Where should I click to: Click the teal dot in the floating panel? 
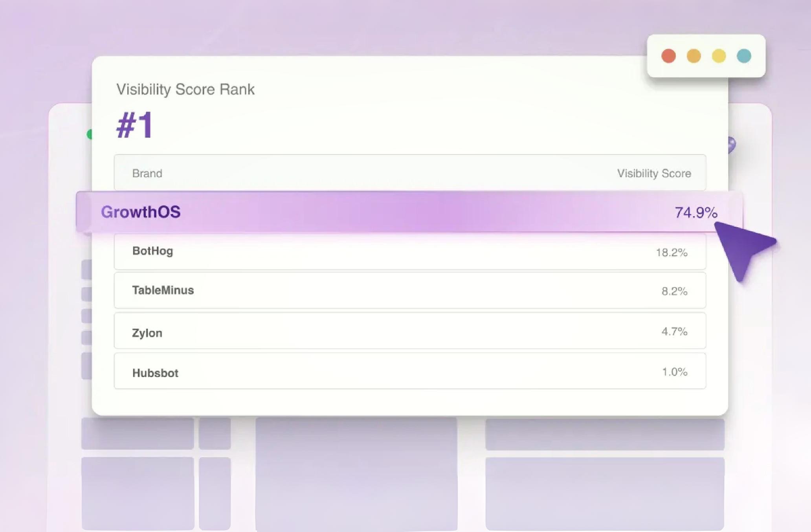click(x=744, y=56)
